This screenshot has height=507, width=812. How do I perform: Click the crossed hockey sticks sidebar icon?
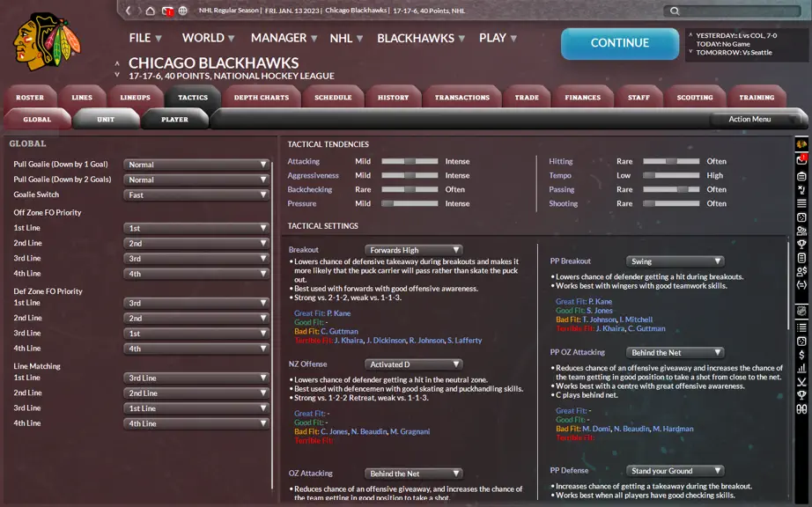(x=801, y=382)
